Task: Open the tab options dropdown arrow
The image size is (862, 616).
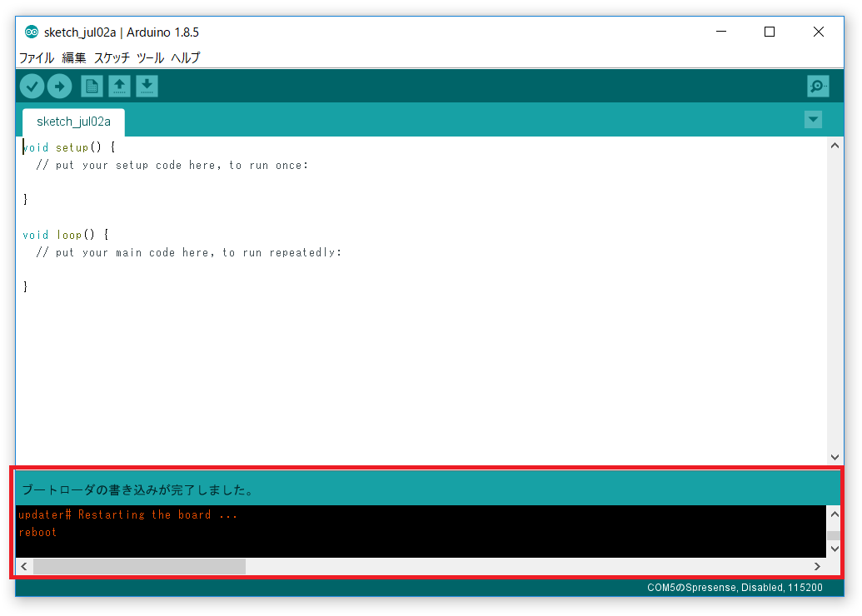Action: tap(813, 120)
